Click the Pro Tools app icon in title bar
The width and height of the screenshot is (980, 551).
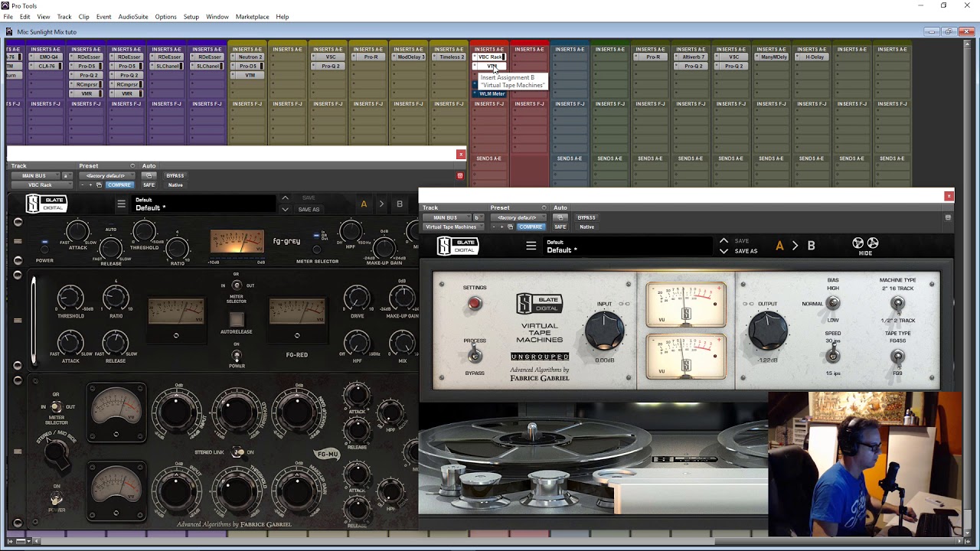point(6,5)
